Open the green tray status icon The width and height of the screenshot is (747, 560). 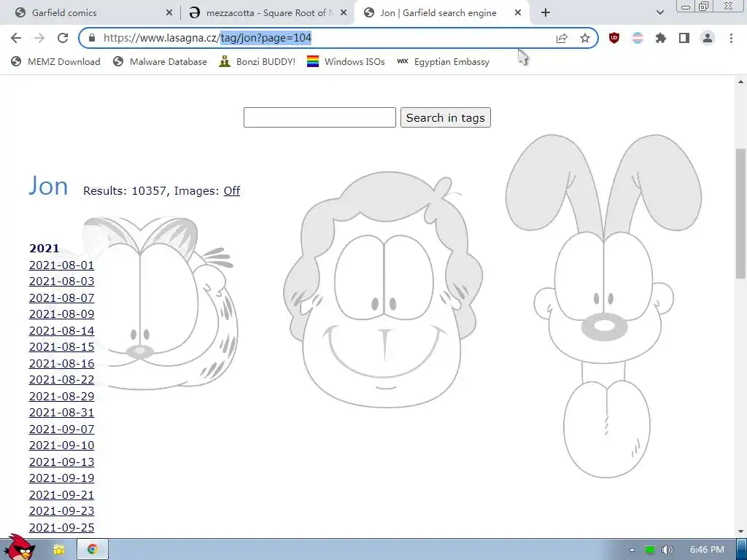click(x=650, y=550)
